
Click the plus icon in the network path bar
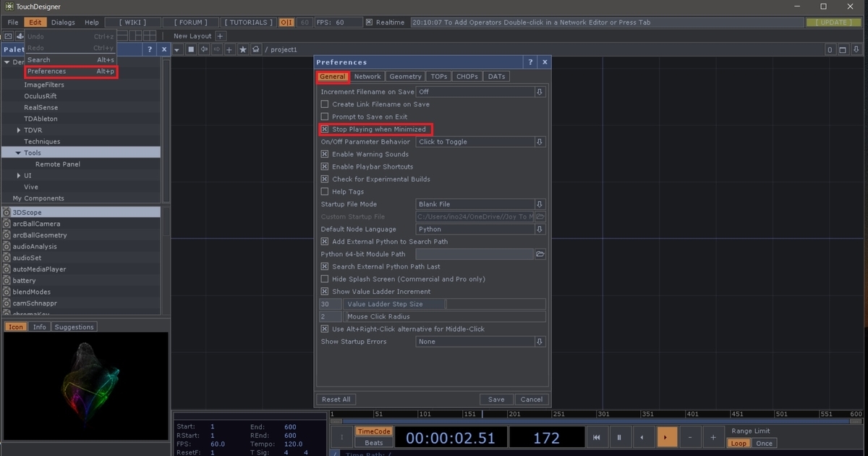point(229,49)
